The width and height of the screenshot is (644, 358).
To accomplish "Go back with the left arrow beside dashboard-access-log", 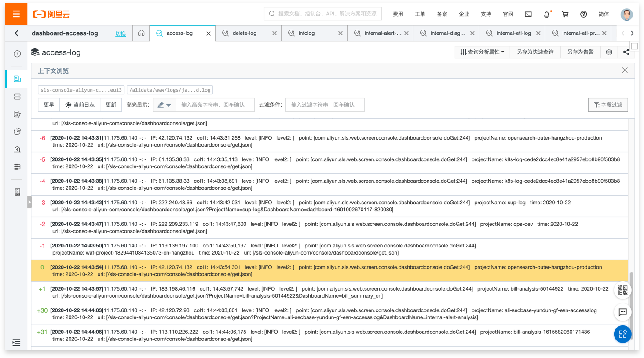I will click(x=17, y=33).
